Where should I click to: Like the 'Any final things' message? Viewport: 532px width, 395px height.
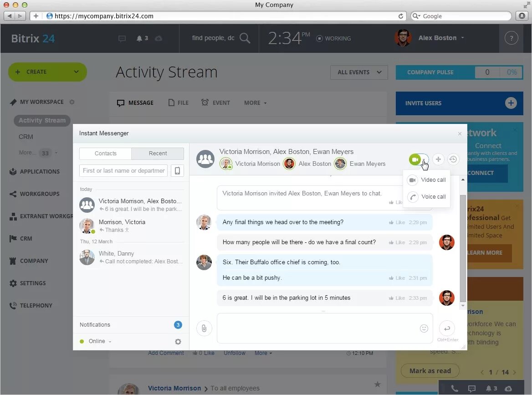point(397,223)
